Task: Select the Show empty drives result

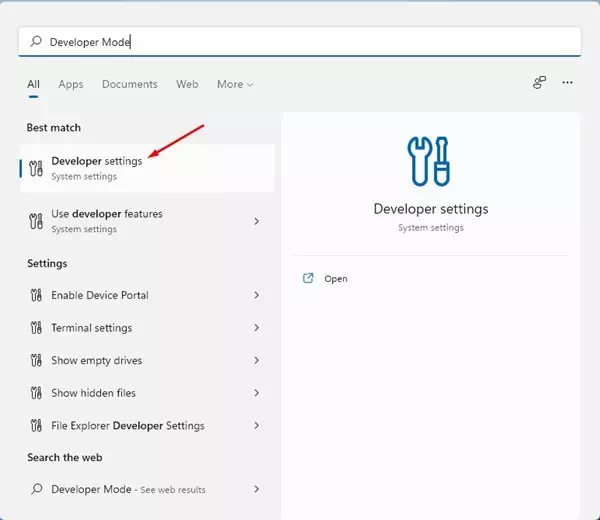Action: pyautogui.click(x=147, y=360)
